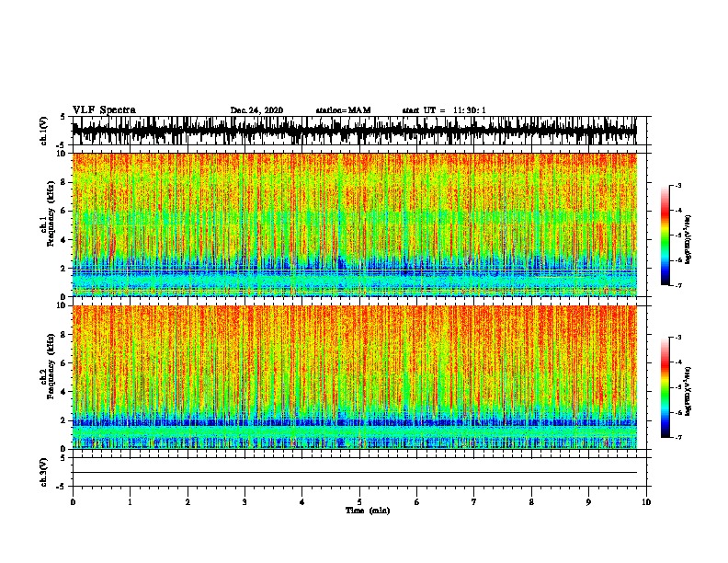Click time axis tick label "5"
Screen dimensions: 728x563
point(359,502)
